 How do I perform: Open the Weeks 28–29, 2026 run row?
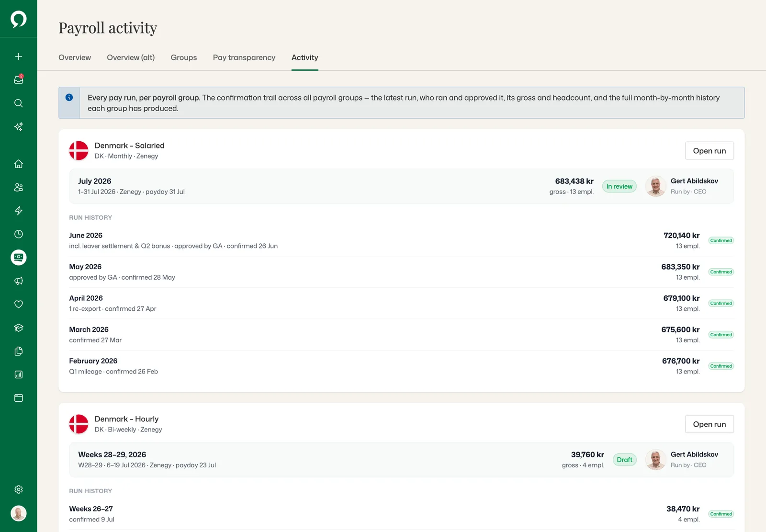[401, 460]
